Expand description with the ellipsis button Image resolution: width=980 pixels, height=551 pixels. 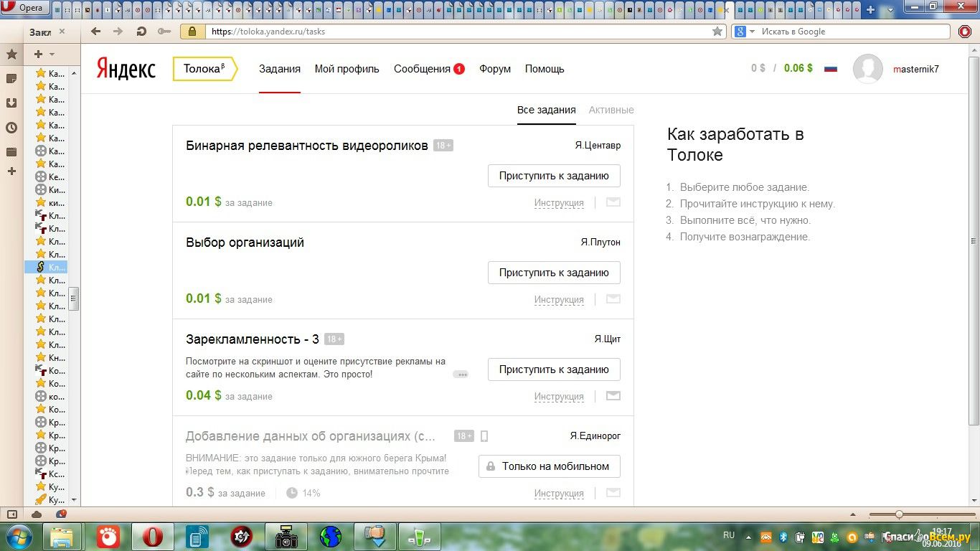coord(461,375)
